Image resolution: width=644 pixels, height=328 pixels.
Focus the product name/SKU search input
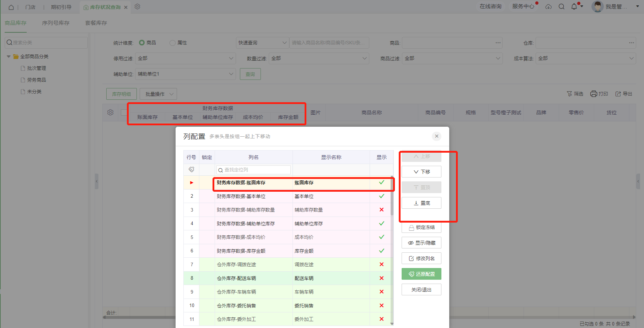pos(329,43)
